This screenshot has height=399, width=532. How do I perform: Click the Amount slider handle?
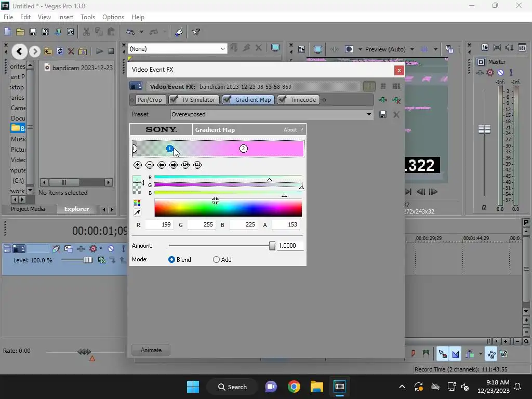pos(272,246)
